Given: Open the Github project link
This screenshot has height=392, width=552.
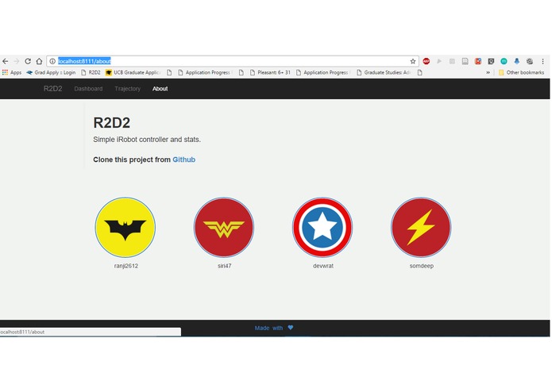Looking at the screenshot, I should click(183, 159).
